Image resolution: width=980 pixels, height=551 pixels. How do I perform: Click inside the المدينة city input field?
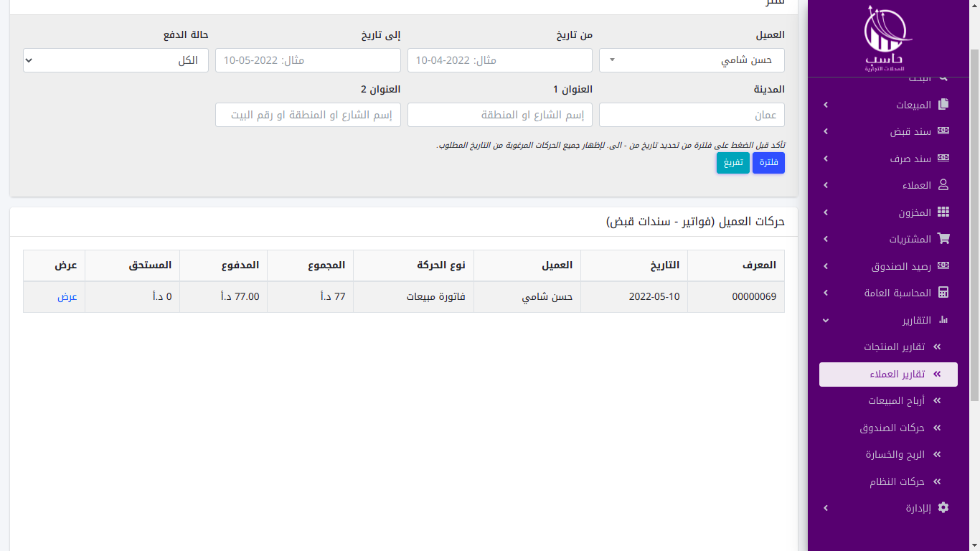click(692, 115)
